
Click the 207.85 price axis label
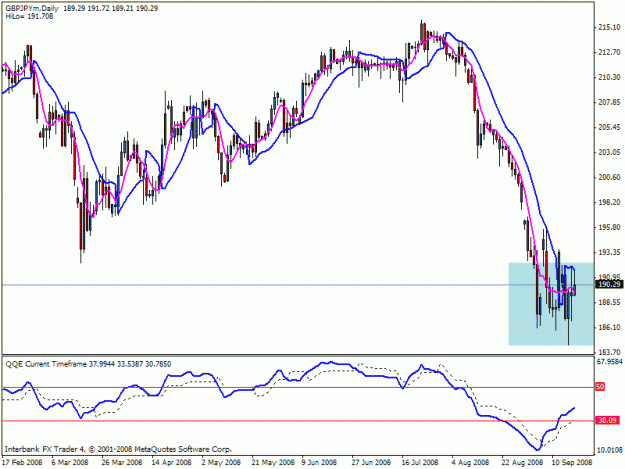click(609, 102)
